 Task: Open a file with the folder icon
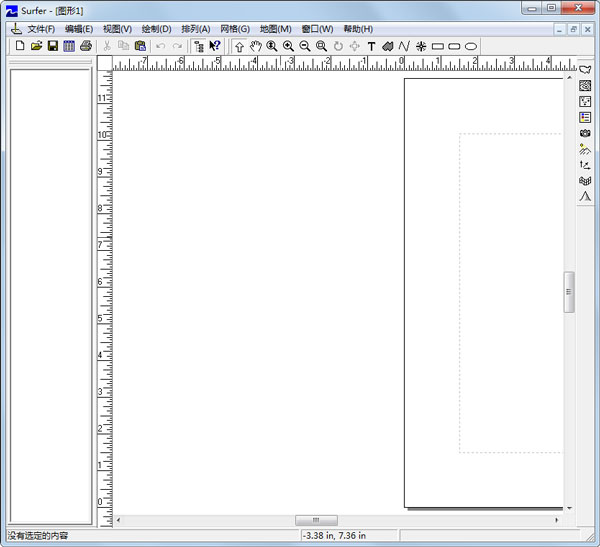(x=36, y=46)
